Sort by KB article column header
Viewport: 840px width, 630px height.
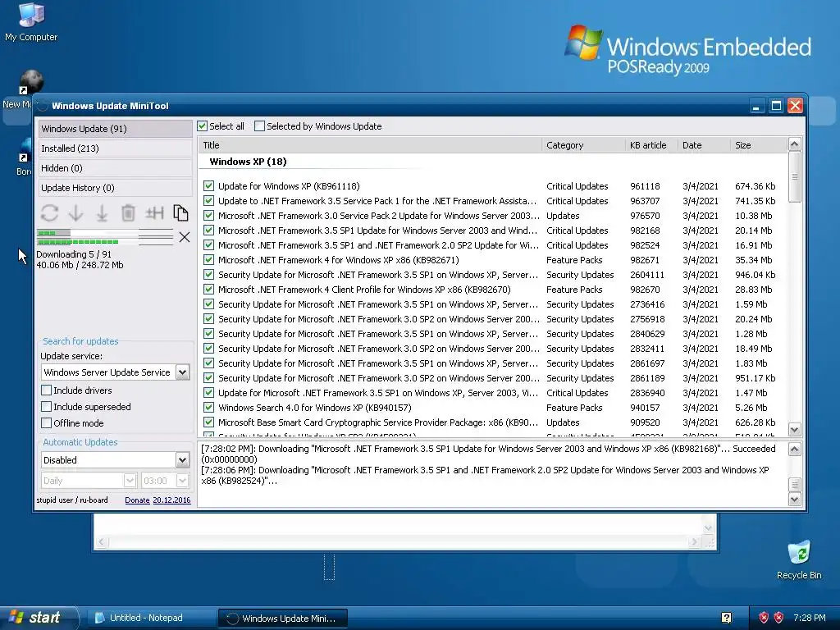(x=651, y=145)
